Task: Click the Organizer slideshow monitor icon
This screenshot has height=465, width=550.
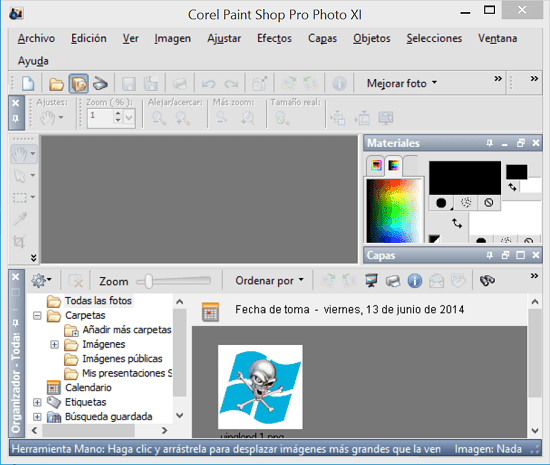Action: (x=371, y=281)
